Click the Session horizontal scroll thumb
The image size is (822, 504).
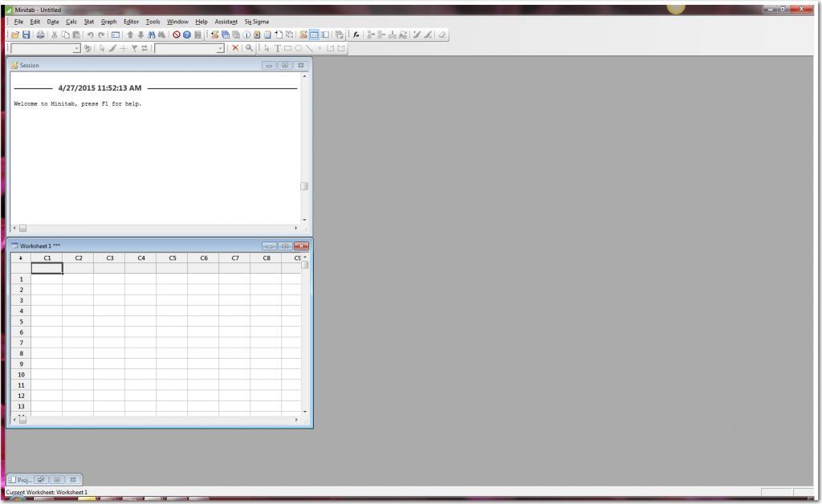tap(23, 228)
